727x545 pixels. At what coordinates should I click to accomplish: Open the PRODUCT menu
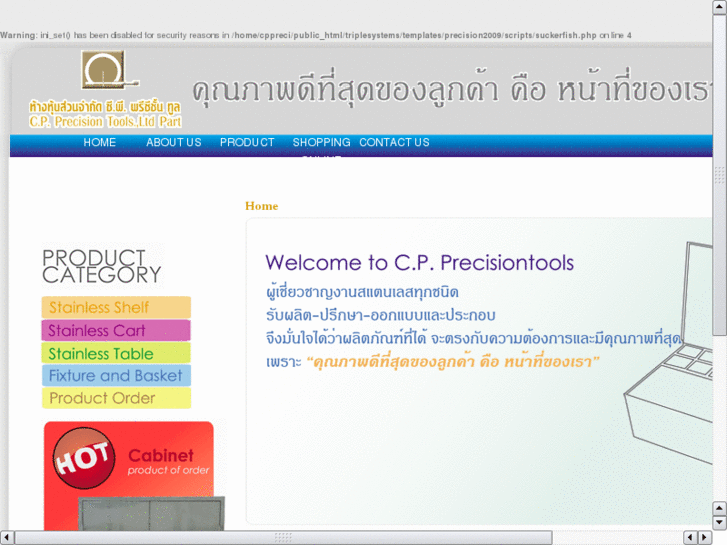pyautogui.click(x=247, y=142)
